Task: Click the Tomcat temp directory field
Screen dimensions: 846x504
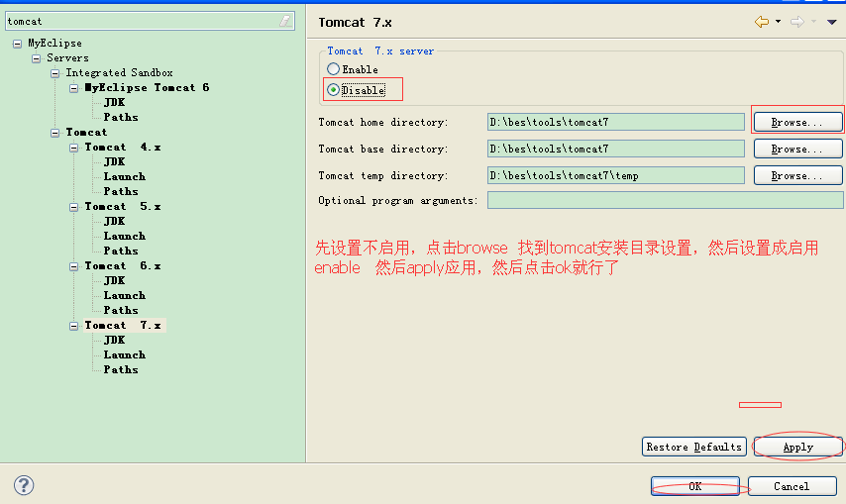Action: 615,175
